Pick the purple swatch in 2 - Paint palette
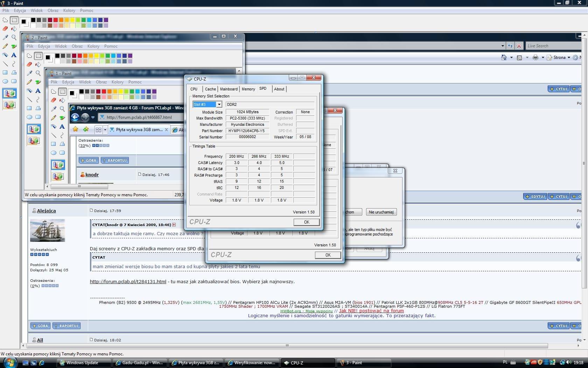The width and height of the screenshot is (588, 368). click(130, 56)
